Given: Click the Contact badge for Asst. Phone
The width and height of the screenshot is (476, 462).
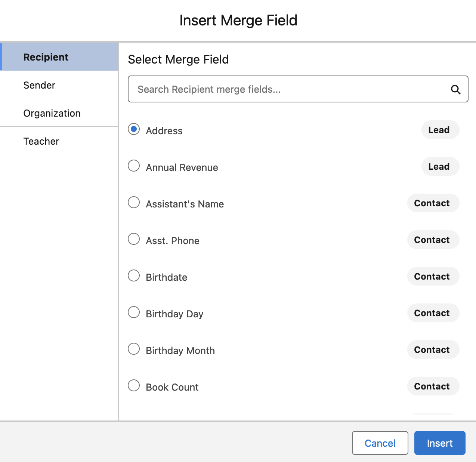Looking at the screenshot, I should coord(433,240).
